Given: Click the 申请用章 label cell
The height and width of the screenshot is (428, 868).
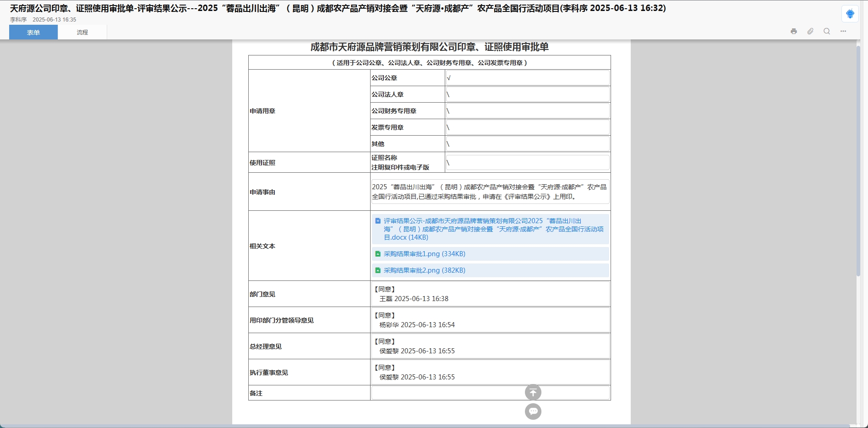Looking at the screenshot, I should point(309,111).
